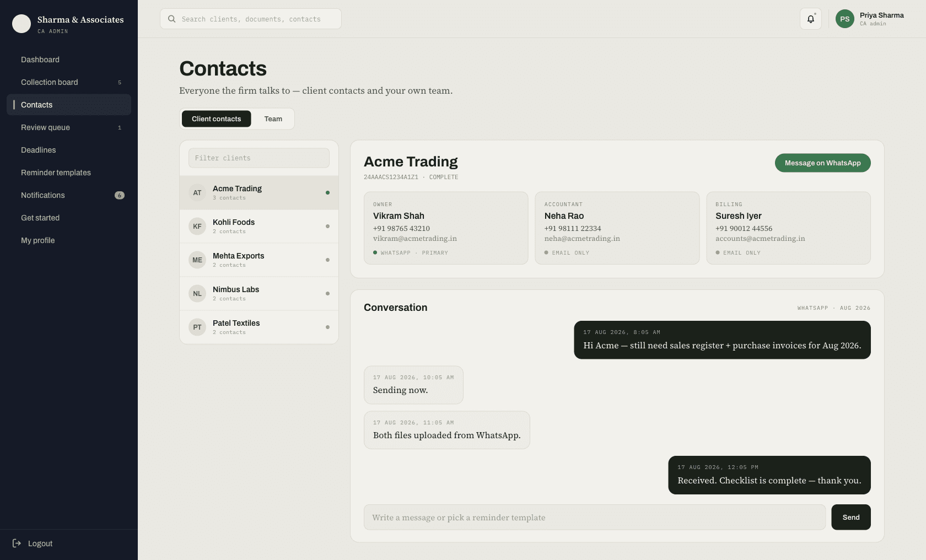
Task: Click Message on WhatsApp button
Action: tap(822, 163)
